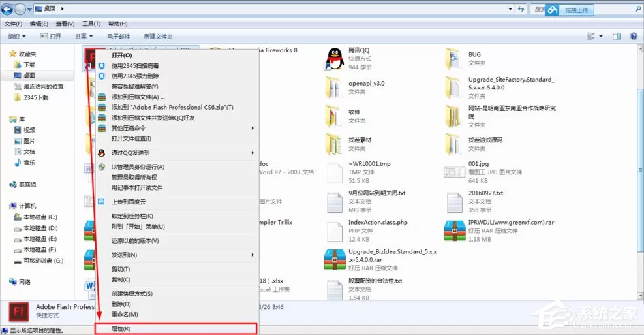Open the 查看(V) menu
Viewport: 644px width, 335px height.
pos(65,24)
